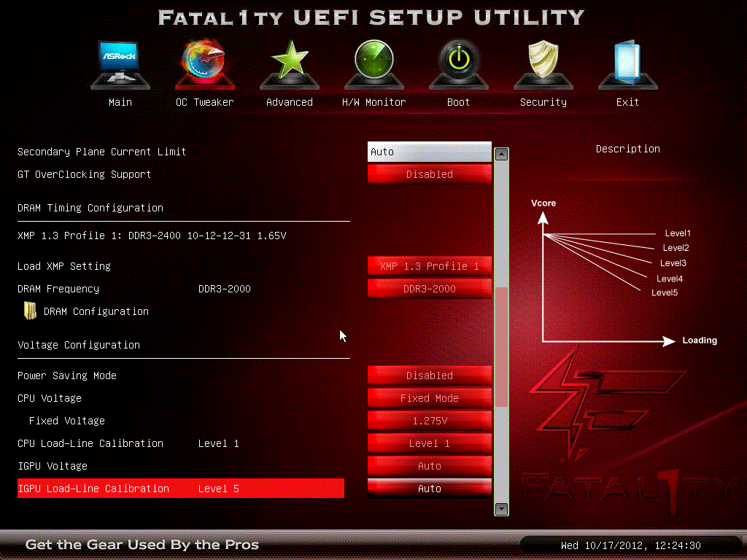Open IGPU Load-Line Calibration Auto dropdown
The height and width of the screenshot is (560, 747).
[x=429, y=489]
